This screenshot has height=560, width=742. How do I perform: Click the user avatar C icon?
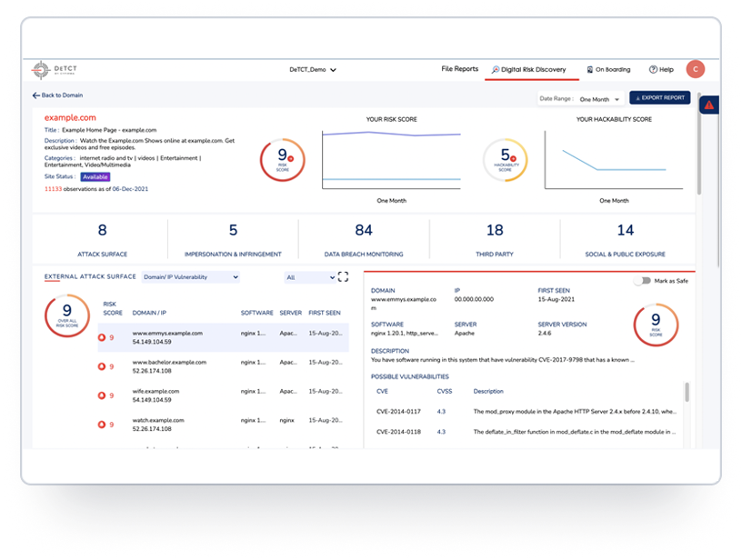pyautogui.click(x=695, y=69)
